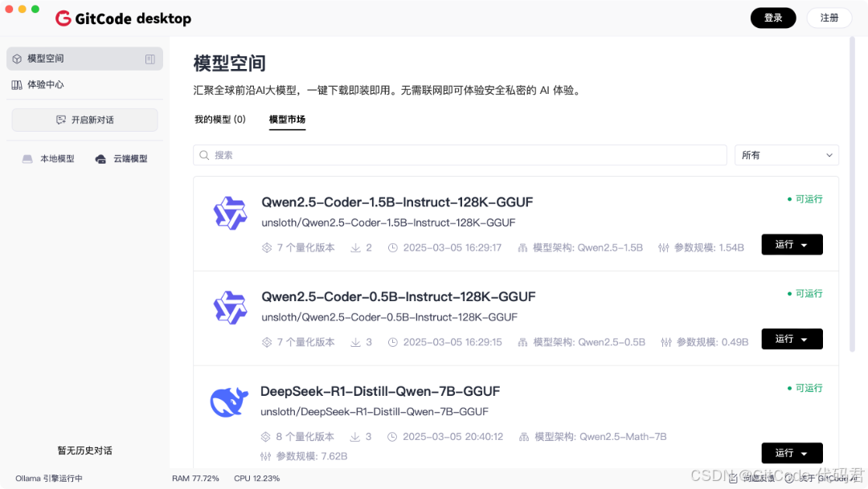
Task: Click the model search input field
Action: click(x=460, y=156)
